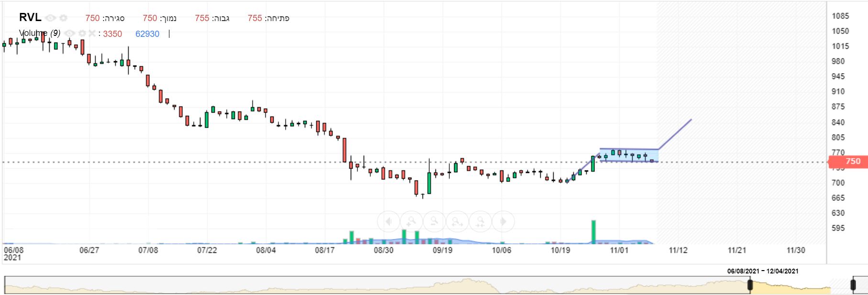The width and height of the screenshot is (868, 295).
Task: Toggle RVL series visibility eye icon
Action: click(50, 18)
